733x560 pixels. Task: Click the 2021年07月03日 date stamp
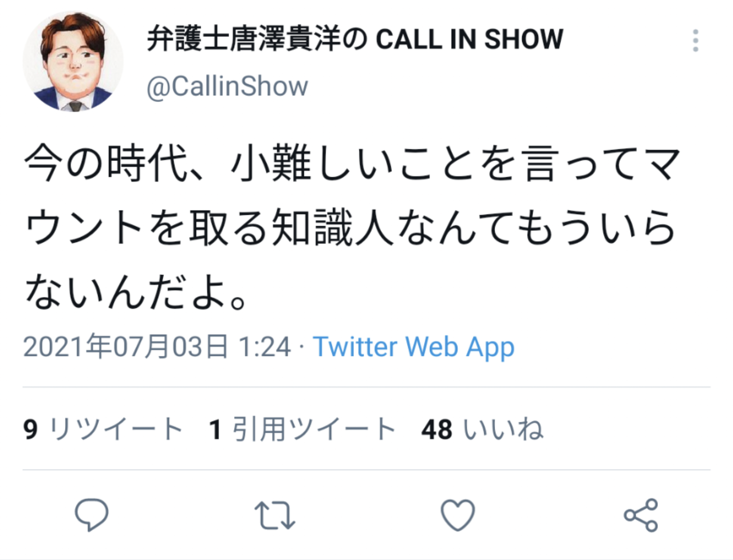pyautogui.click(x=126, y=347)
